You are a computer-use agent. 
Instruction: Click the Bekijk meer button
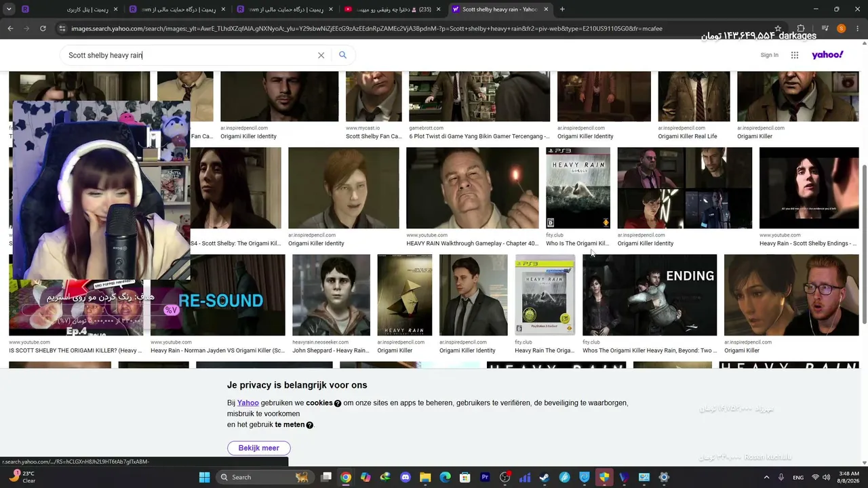258,448
